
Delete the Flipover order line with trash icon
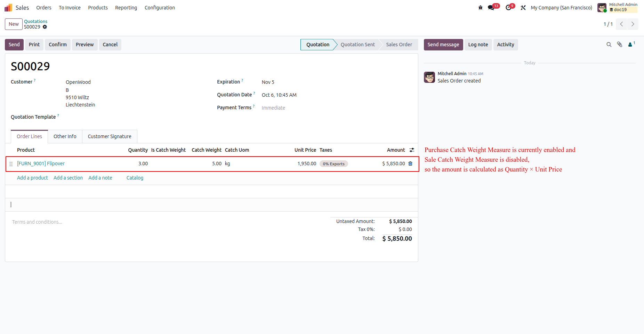coord(410,164)
